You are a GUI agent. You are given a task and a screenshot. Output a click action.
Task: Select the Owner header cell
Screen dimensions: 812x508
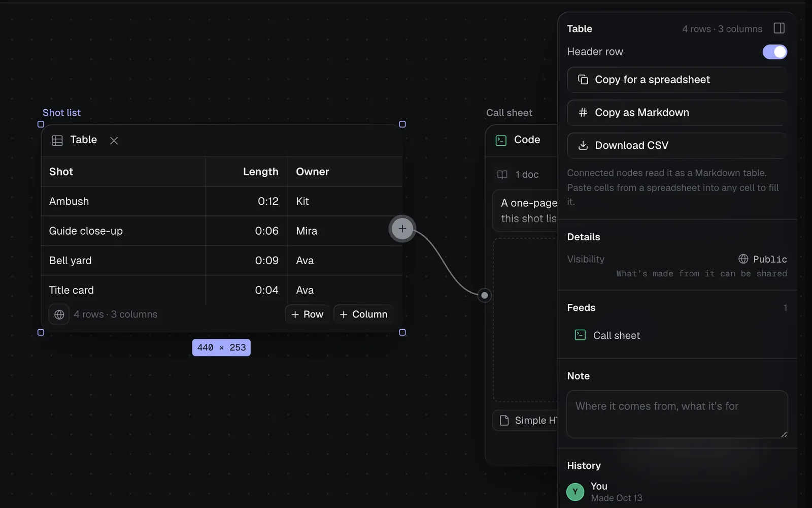click(345, 172)
